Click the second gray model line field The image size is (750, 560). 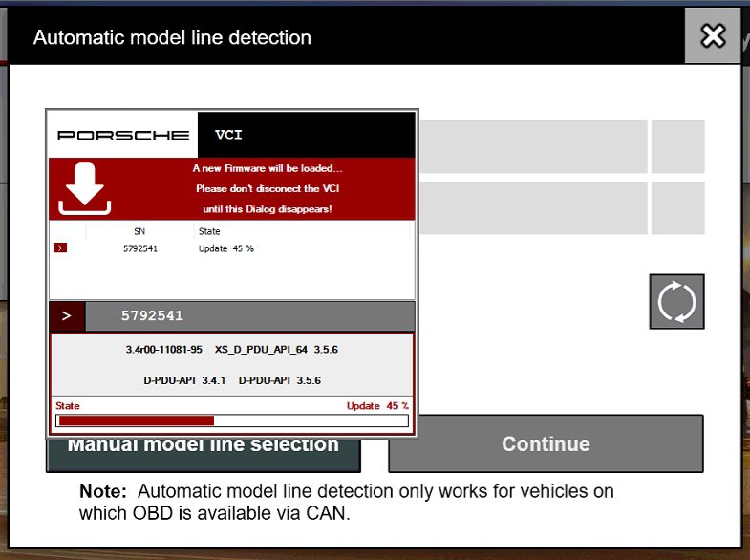coord(533,208)
